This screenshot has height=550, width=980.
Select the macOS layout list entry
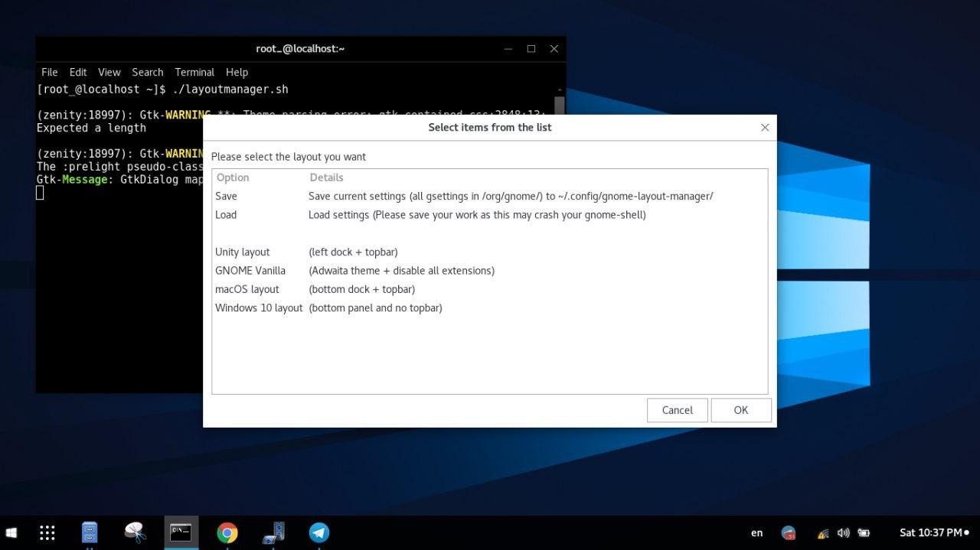247,289
